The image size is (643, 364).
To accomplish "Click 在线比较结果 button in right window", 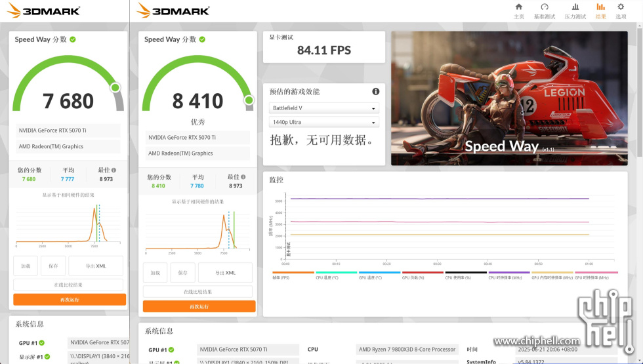I will point(197,291).
